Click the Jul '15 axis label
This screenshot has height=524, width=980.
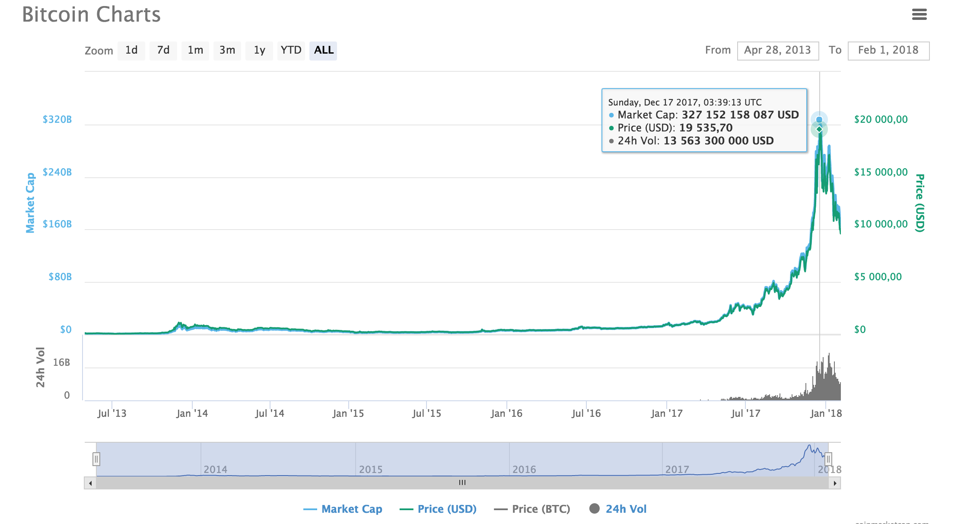[426, 414]
